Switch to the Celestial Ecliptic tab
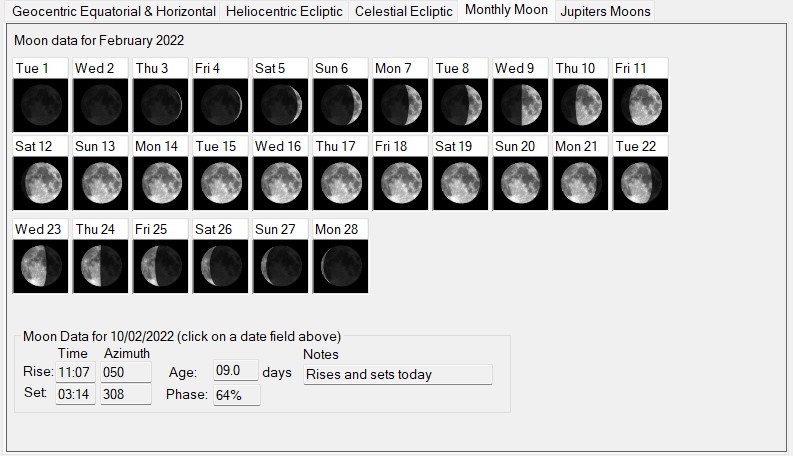 point(403,12)
